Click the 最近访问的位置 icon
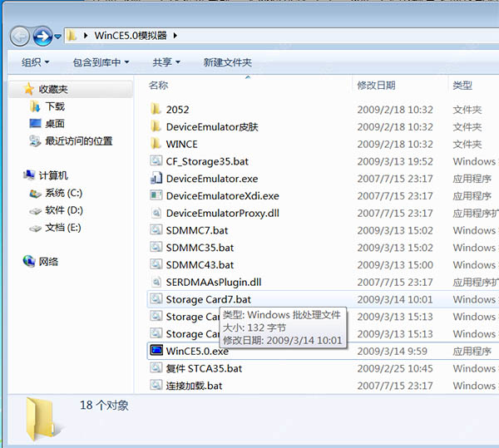The height and width of the screenshot is (448, 499). coord(35,140)
